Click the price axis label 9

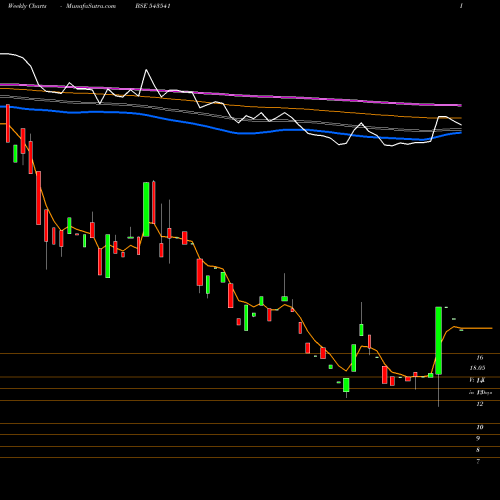click(478, 439)
